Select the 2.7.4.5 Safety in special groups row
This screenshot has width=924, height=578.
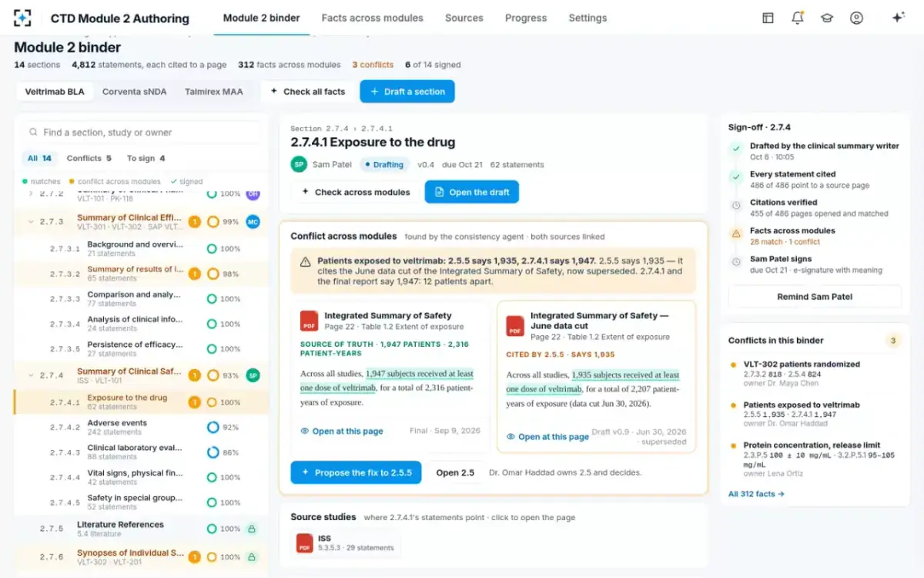[141, 502]
